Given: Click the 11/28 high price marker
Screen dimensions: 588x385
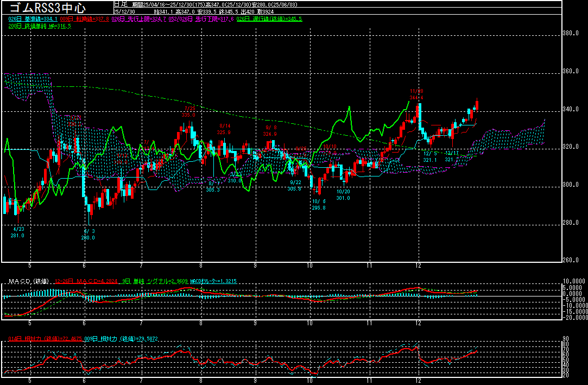Looking at the screenshot, I should click(x=416, y=94).
